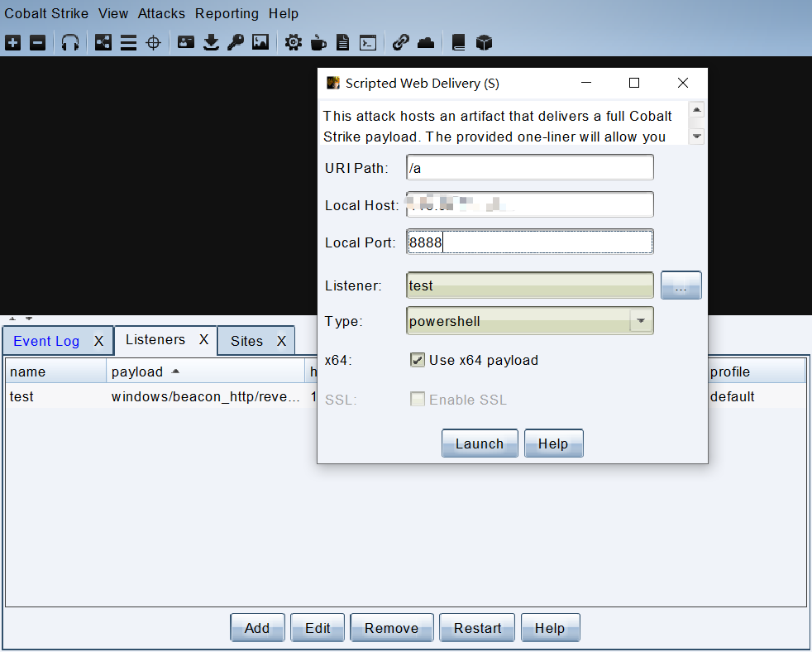Open the Cobalt Strike menu

click(x=46, y=13)
